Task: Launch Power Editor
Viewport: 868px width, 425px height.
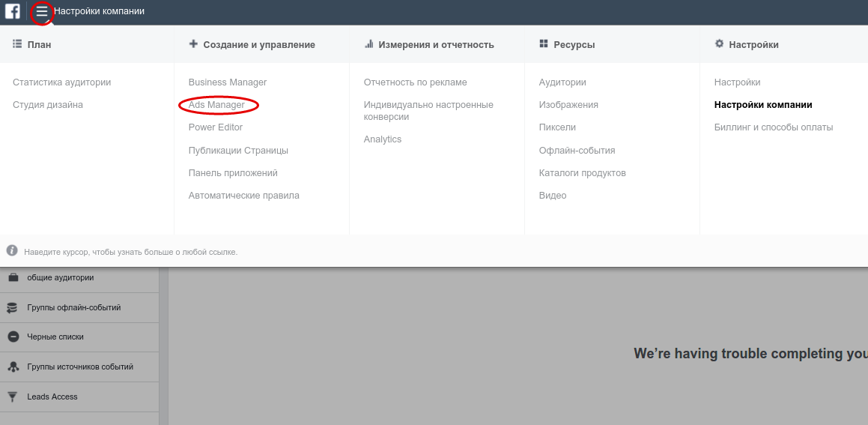Action: tap(216, 127)
